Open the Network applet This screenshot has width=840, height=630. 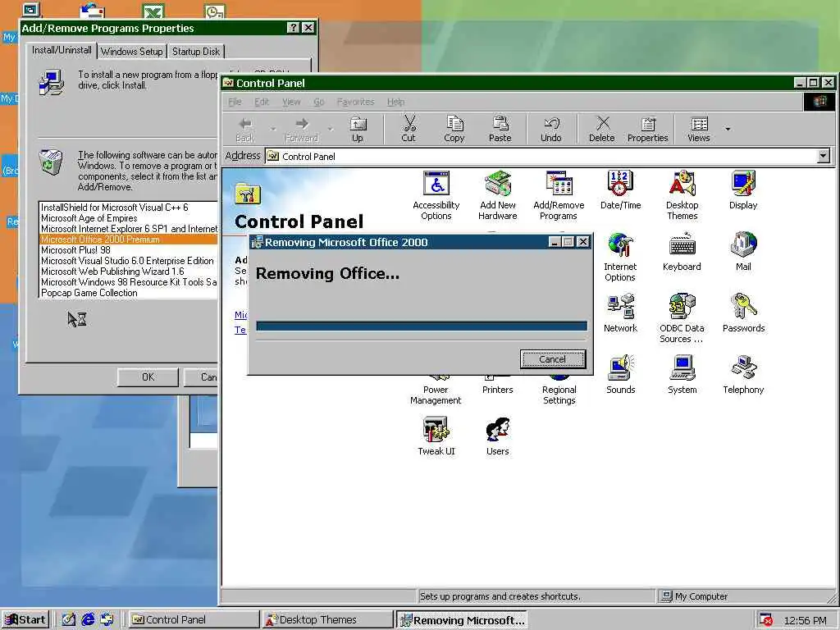tap(620, 313)
